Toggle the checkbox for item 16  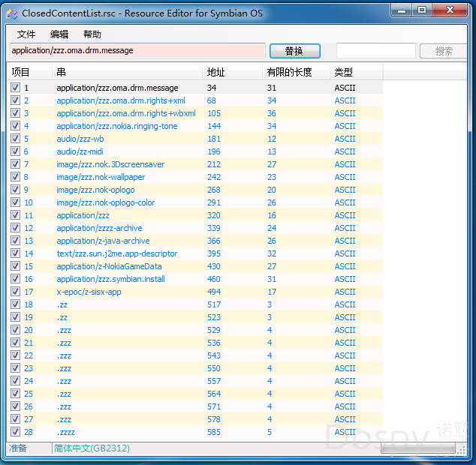click(x=15, y=279)
